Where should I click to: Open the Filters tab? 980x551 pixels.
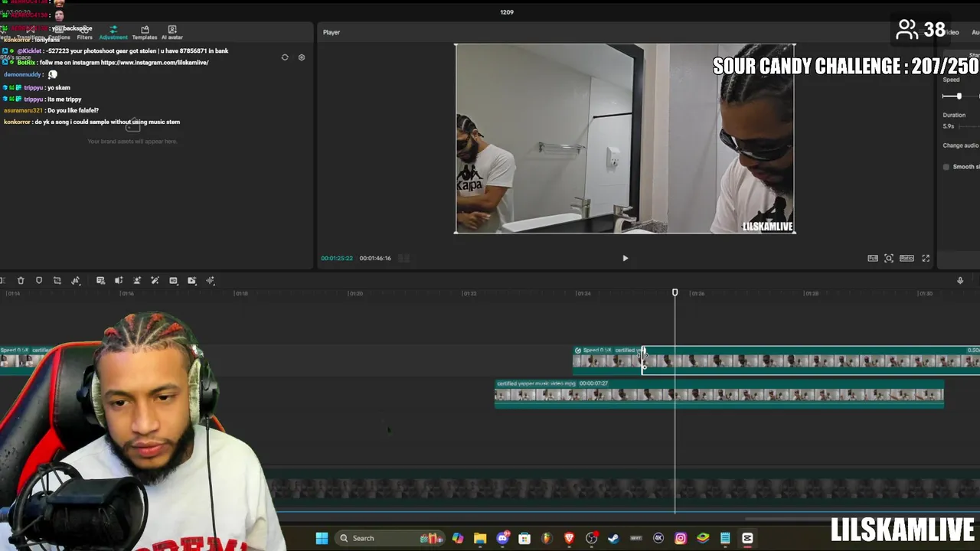pos(84,33)
